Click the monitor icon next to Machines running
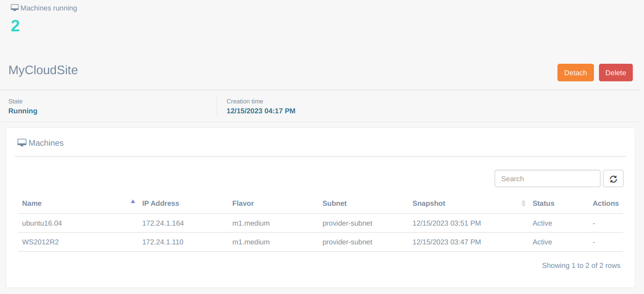The image size is (644, 294). [x=15, y=8]
